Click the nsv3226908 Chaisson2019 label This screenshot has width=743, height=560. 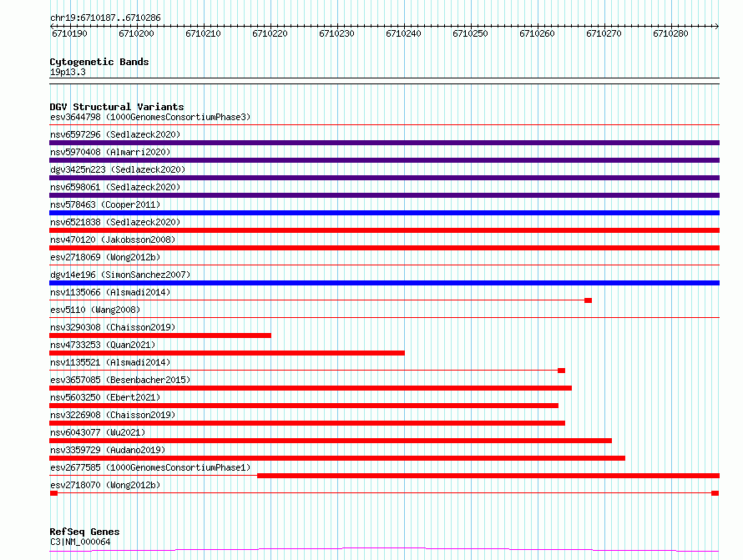tap(113, 415)
